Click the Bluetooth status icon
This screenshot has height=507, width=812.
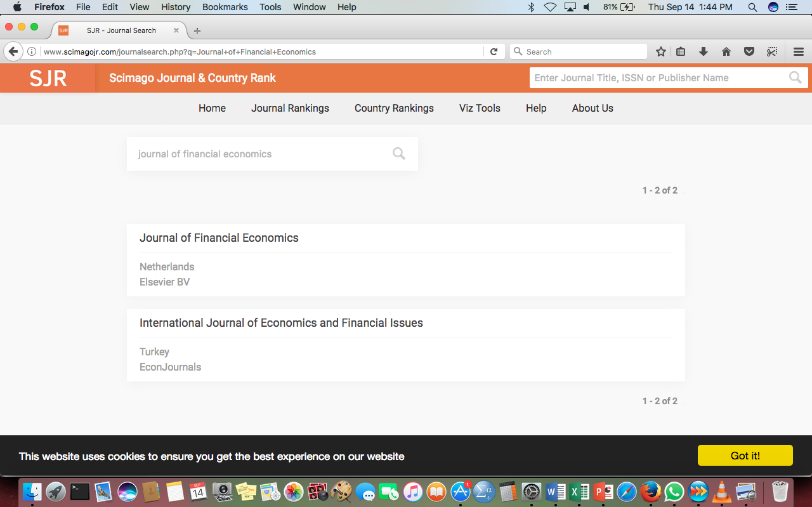(x=532, y=7)
